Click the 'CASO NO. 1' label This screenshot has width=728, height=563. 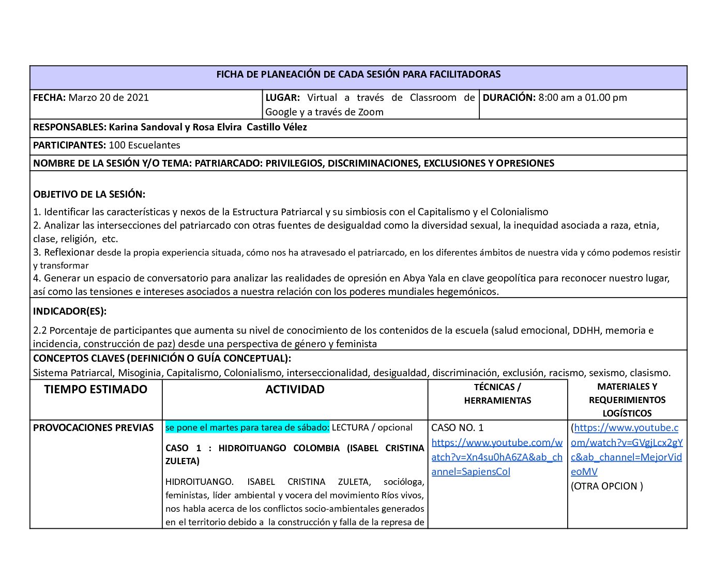point(458,428)
